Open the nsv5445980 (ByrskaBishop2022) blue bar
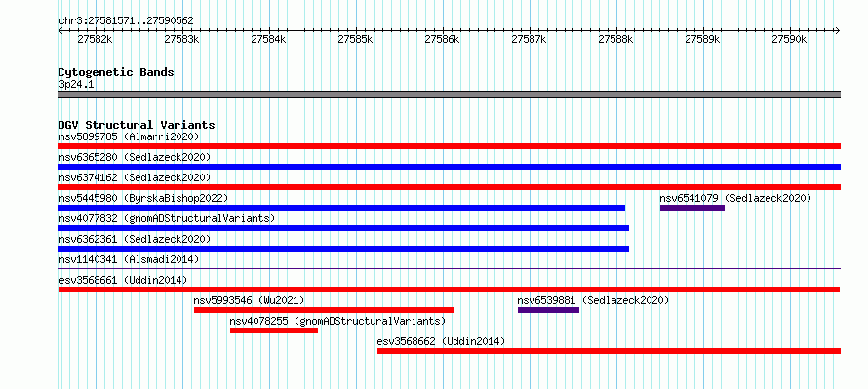Screen dimensions: 868x389 341,208
